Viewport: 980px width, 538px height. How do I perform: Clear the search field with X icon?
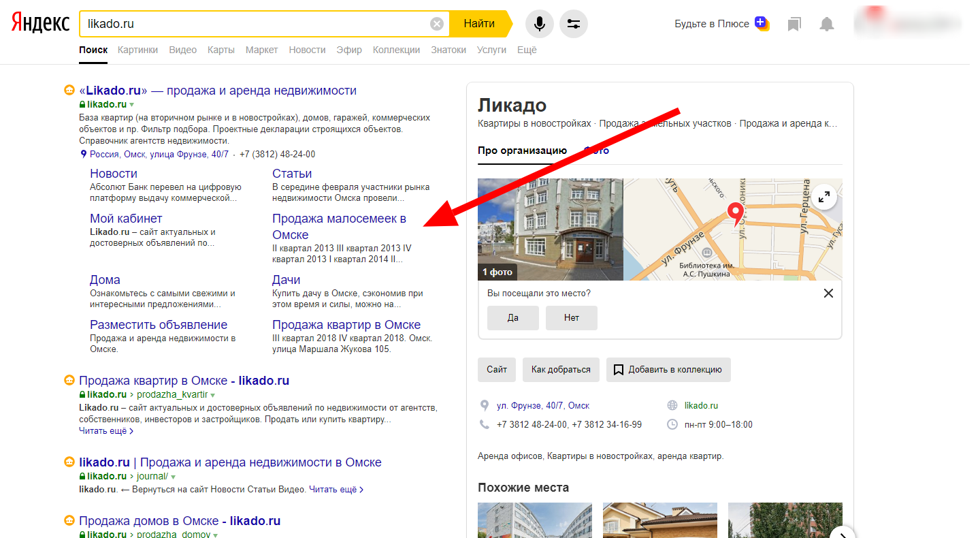pyautogui.click(x=437, y=25)
